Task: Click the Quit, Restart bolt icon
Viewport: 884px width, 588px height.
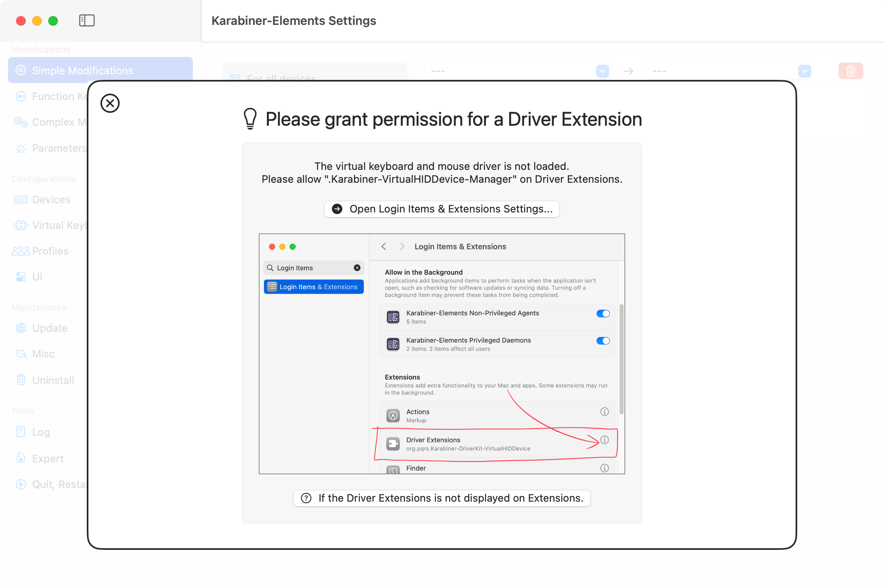Action: 21,484
